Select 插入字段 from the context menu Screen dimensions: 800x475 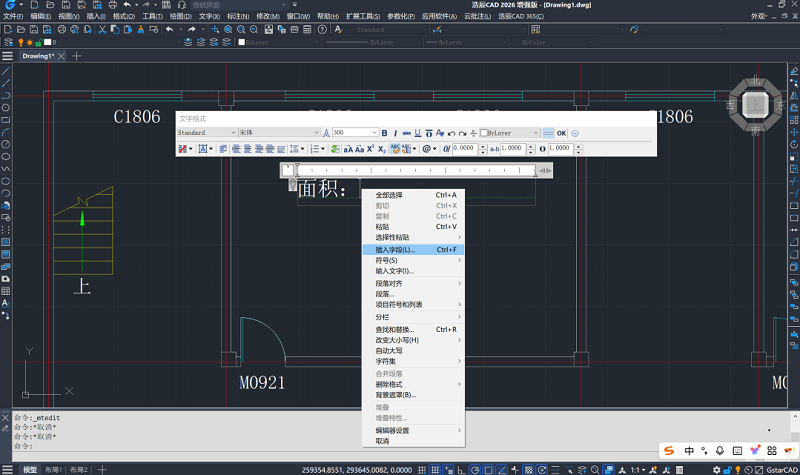point(395,249)
